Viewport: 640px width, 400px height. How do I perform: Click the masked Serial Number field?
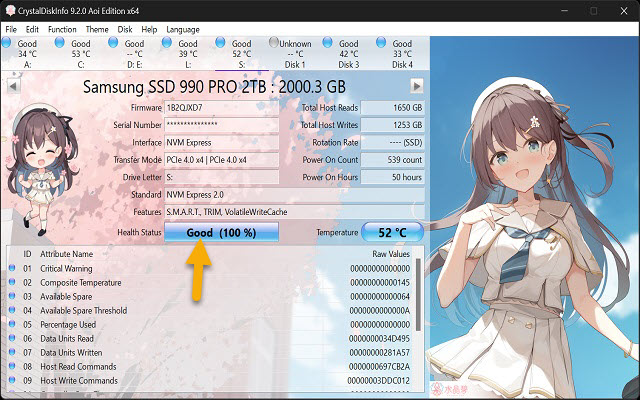point(222,125)
